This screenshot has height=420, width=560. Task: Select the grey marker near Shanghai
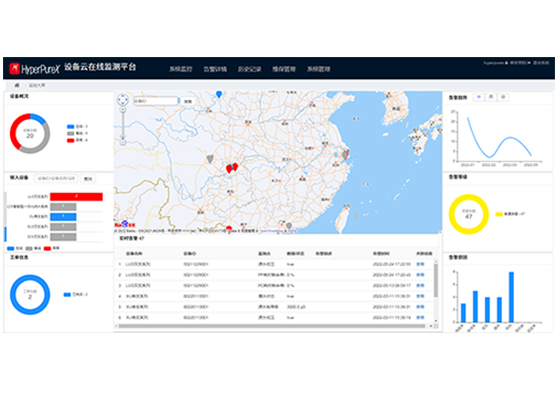(x=345, y=155)
